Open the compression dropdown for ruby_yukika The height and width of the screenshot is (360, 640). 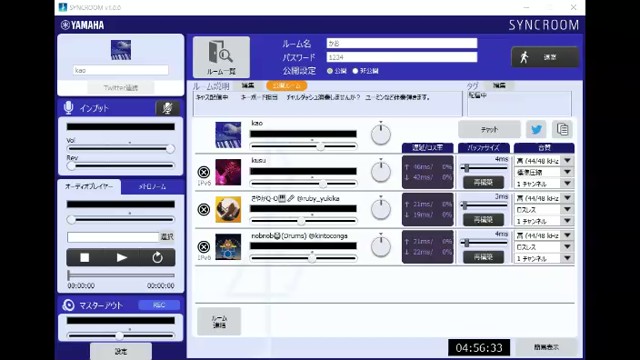[x=567, y=209]
